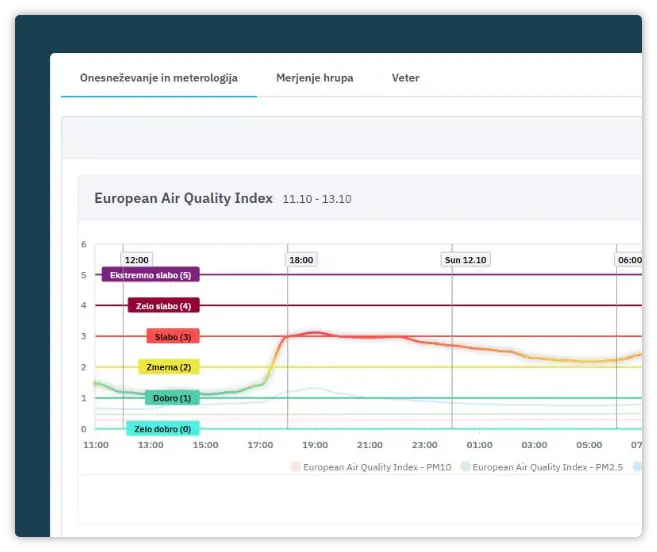Select the Sun 12.10 date marker

[465, 260]
